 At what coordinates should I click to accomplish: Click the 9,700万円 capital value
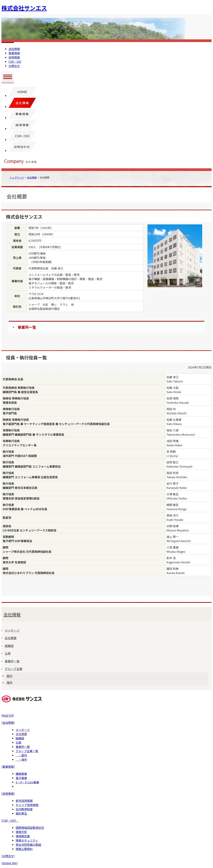(x=35, y=241)
